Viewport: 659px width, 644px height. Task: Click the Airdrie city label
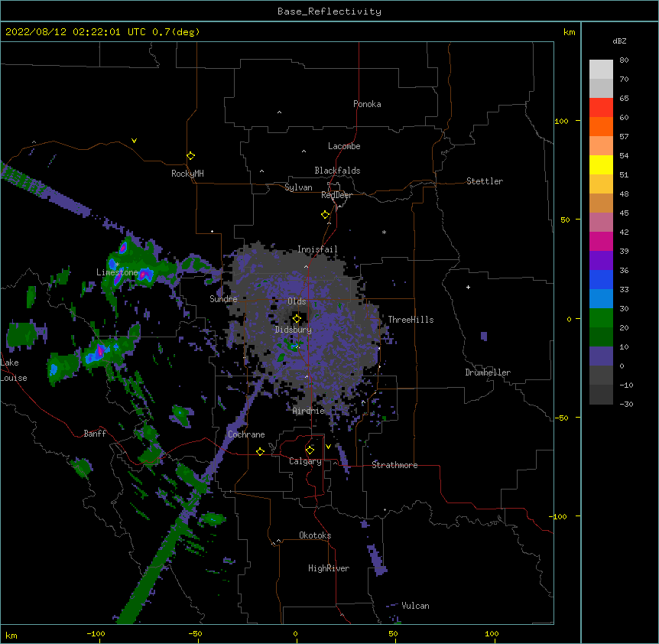coord(308,411)
